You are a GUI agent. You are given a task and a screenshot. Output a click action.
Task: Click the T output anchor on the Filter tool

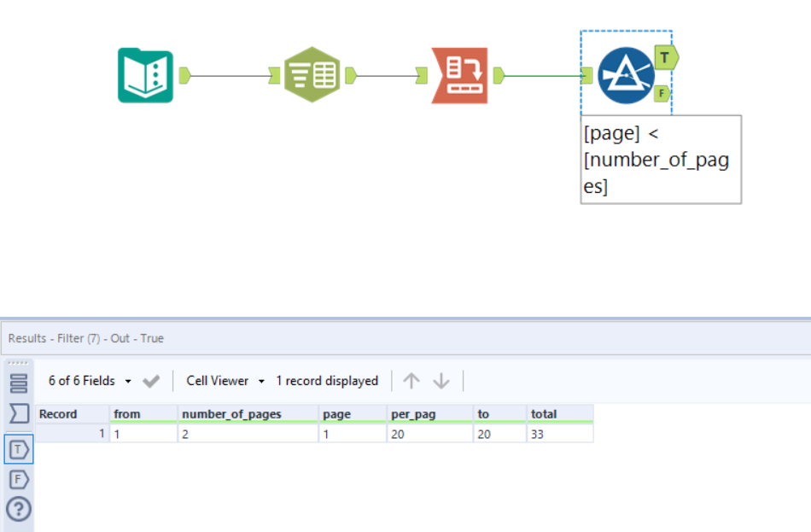(x=664, y=57)
